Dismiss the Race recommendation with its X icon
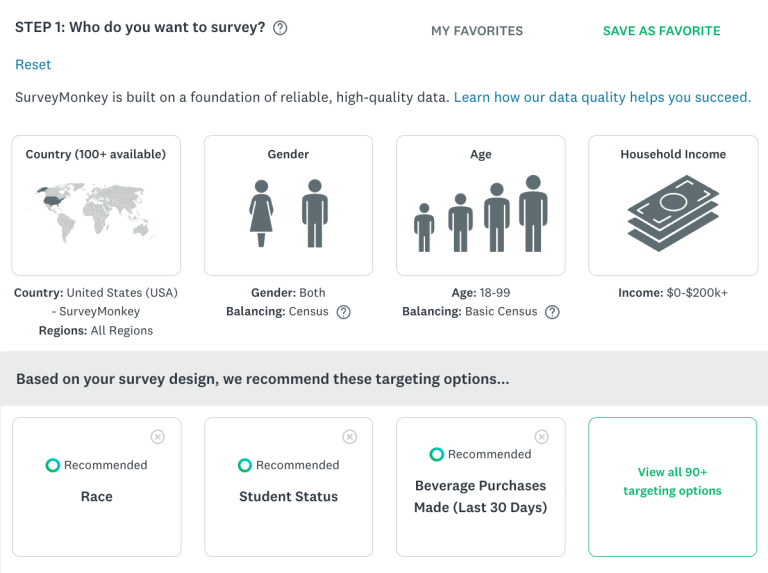This screenshot has height=573, width=768. (158, 436)
